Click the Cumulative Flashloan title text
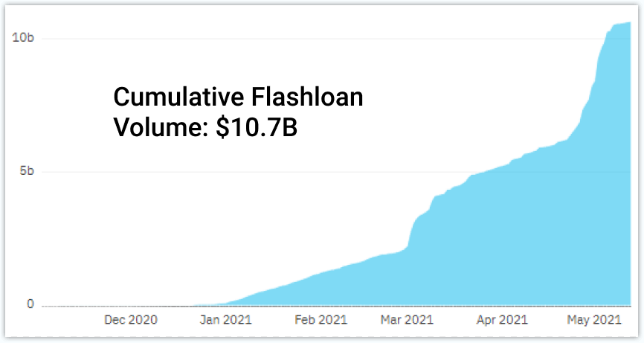 (238, 97)
